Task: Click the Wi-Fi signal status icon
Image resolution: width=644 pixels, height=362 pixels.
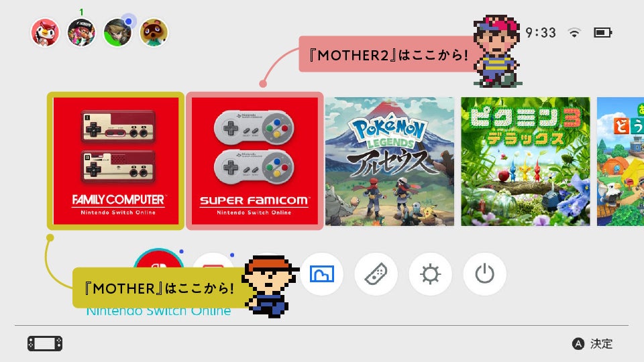Action: coord(574,32)
